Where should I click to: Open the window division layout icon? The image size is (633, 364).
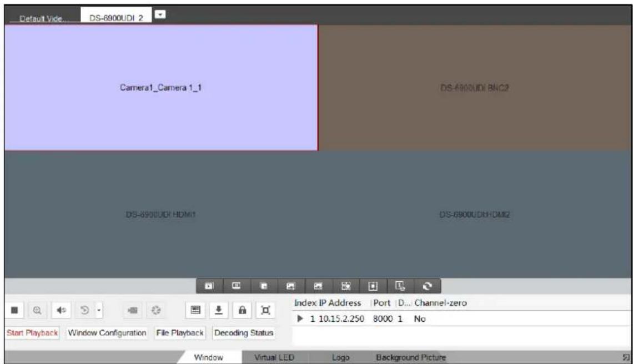pyautogui.click(x=195, y=310)
